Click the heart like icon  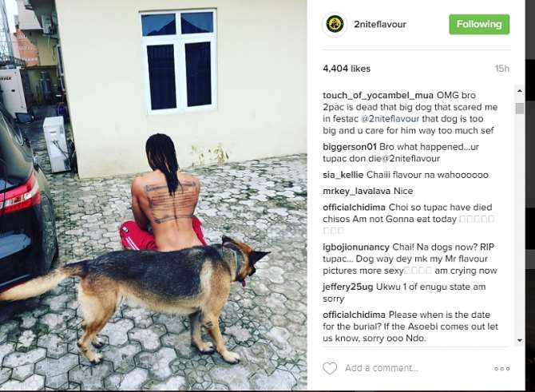[x=330, y=368]
